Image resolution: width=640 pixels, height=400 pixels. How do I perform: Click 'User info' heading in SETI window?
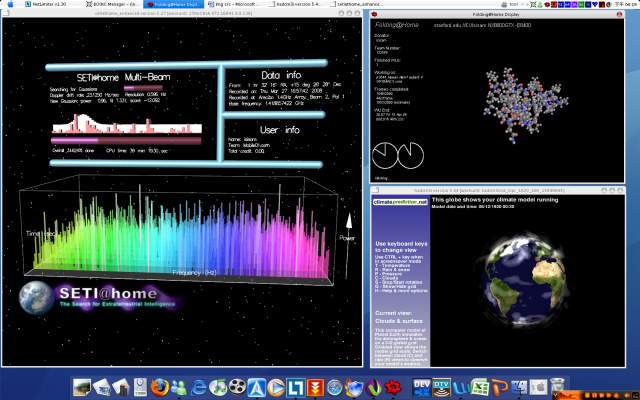(x=280, y=130)
